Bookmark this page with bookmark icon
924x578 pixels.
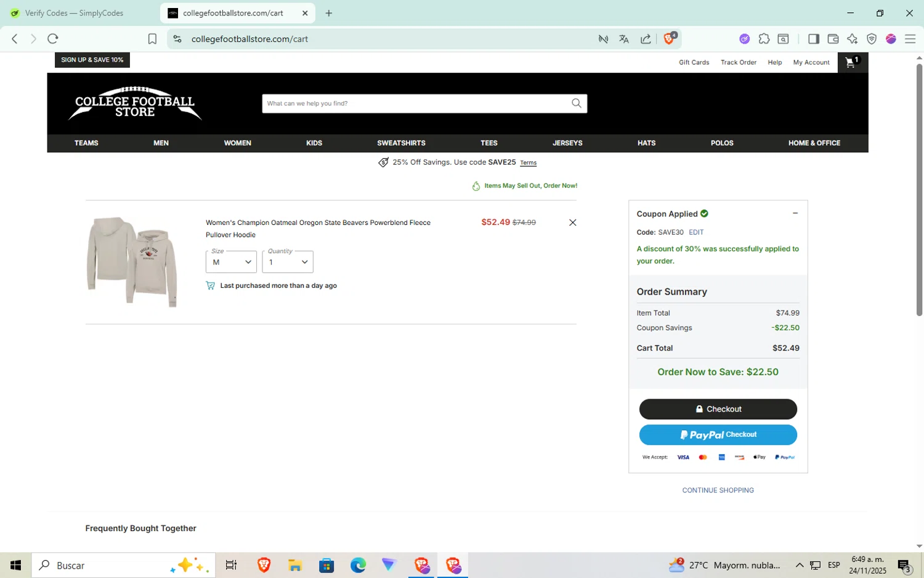click(152, 39)
